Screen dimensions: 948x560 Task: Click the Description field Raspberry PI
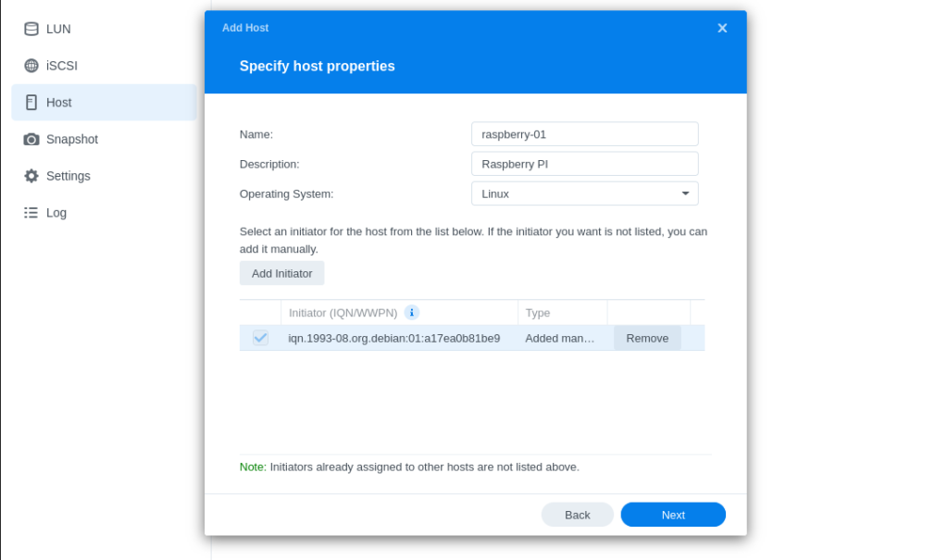click(x=585, y=164)
